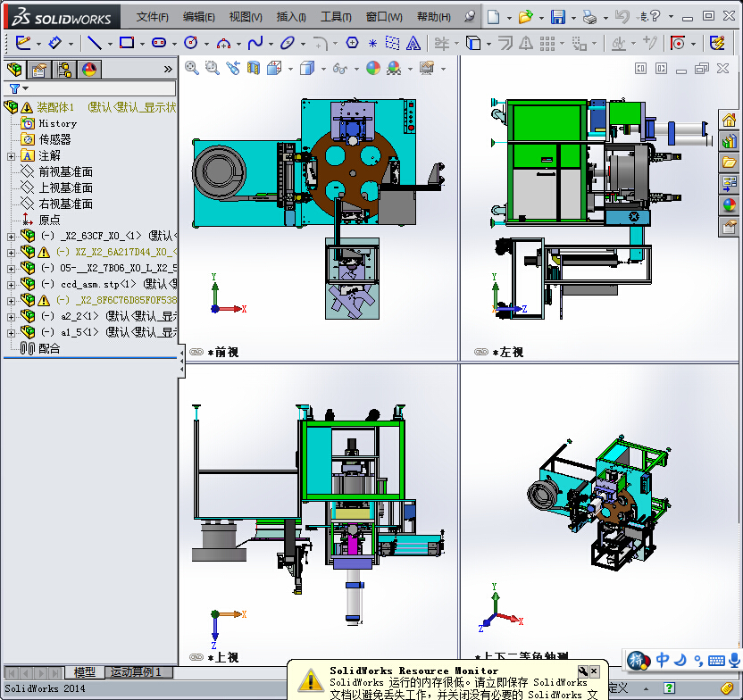Screen dimensions: 743x700
Task: Open View Orientation icon
Action: [x=274, y=68]
